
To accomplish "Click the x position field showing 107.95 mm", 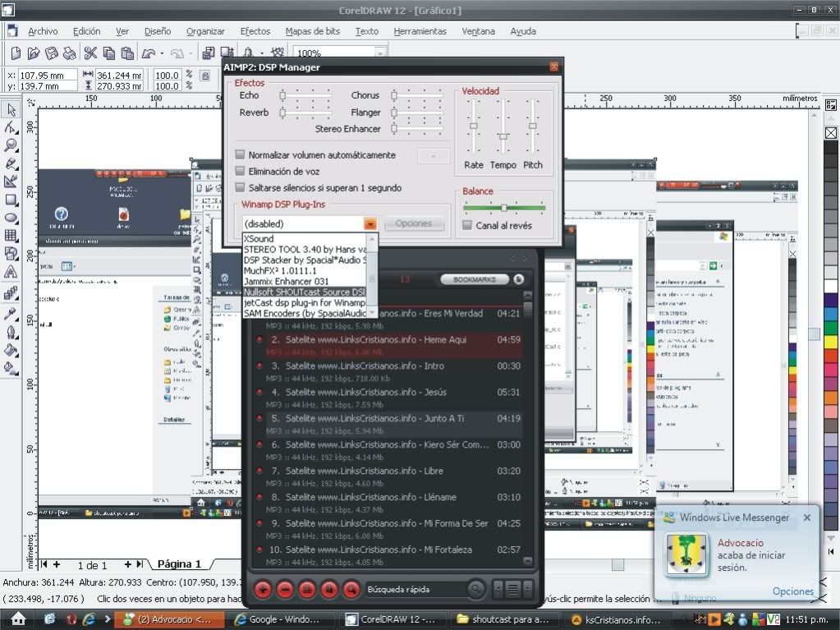I will (x=47, y=76).
